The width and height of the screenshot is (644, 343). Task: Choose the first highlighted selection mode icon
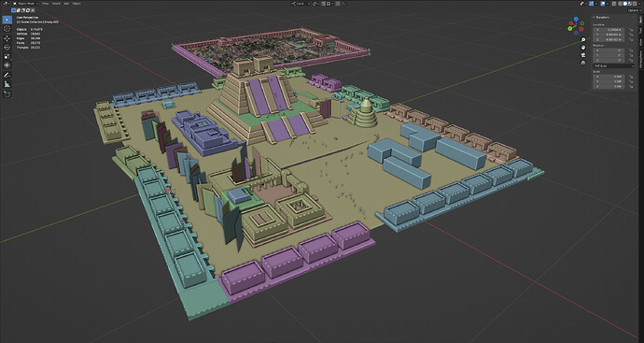point(14,10)
